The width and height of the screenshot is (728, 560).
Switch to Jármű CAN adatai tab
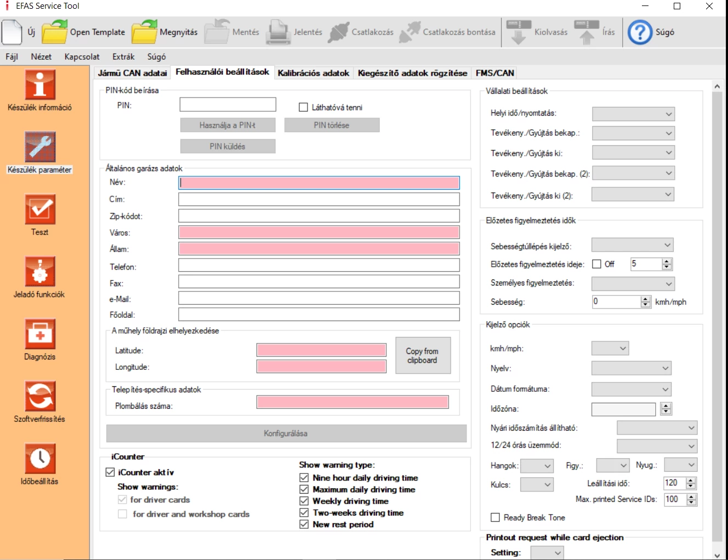(x=132, y=73)
